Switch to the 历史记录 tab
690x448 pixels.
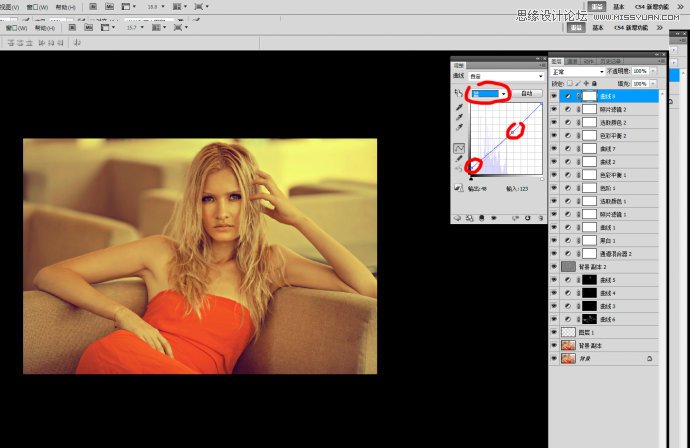click(610, 61)
